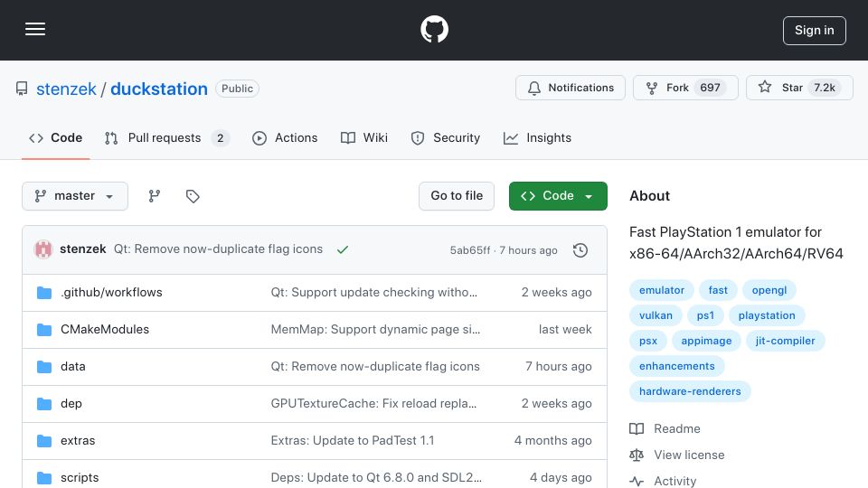Screen dimensions: 868x488
Task: Click the Sign in button
Action: pyautogui.click(x=815, y=31)
